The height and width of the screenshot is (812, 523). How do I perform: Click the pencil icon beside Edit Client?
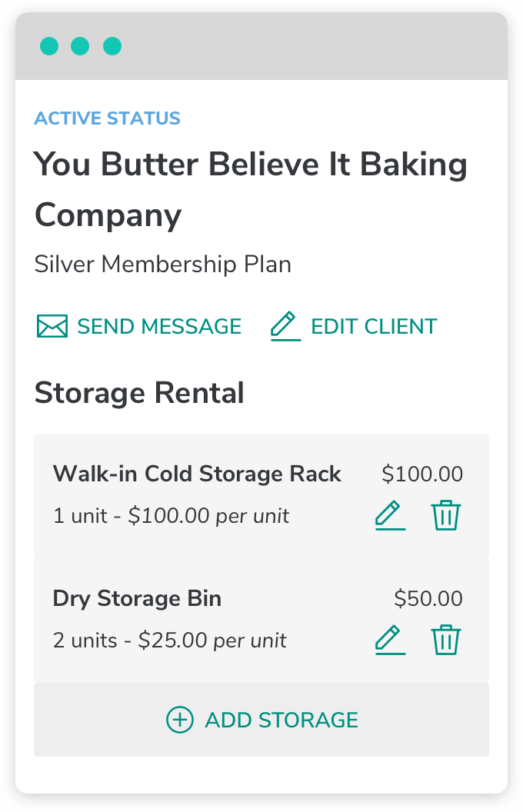click(286, 326)
